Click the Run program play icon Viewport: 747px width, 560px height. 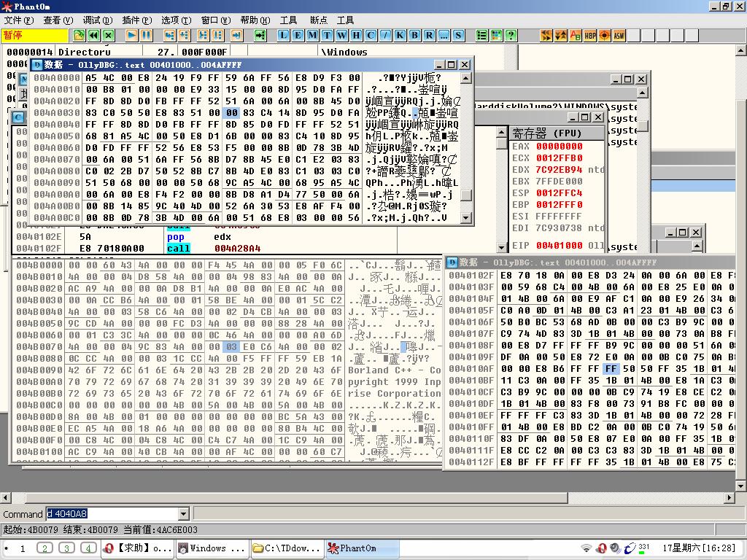click(x=132, y=35)
